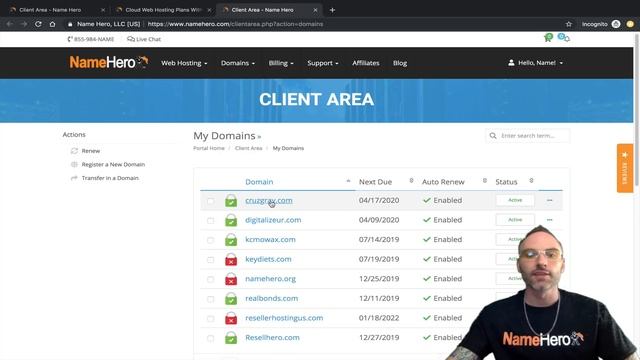Expand the Billing dropdown menu

281,63
